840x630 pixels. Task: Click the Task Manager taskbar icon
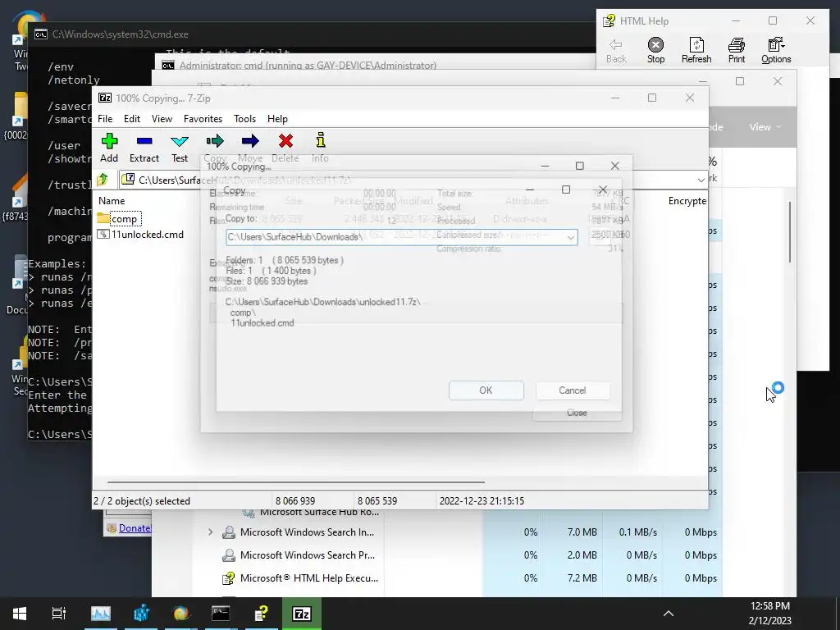pyautogui.click(x=101, y=614)
